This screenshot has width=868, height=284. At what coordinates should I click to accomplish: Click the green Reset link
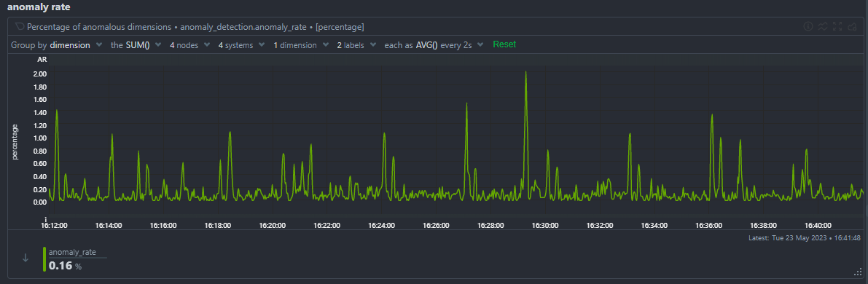pyautogui.click(x=504, y=44)
